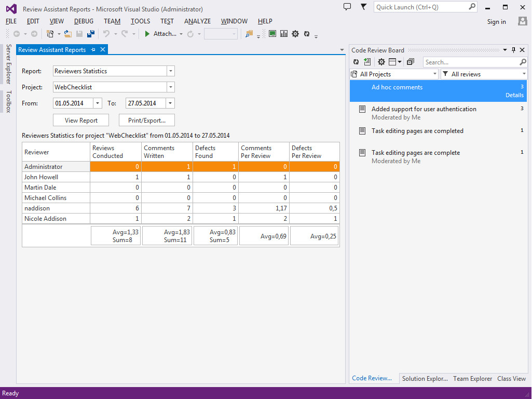Open the Attach target dropdown arrow
This screenshot has width=532, height=399.
pos(181,34)
